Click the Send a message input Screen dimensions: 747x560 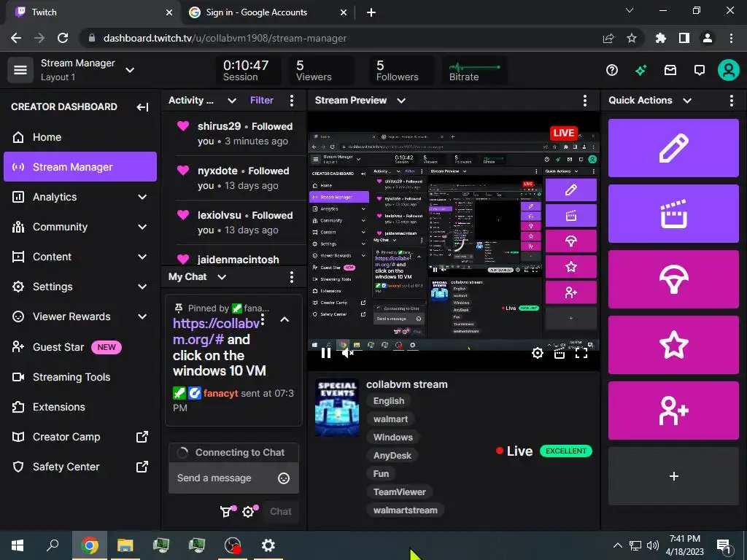233,478
